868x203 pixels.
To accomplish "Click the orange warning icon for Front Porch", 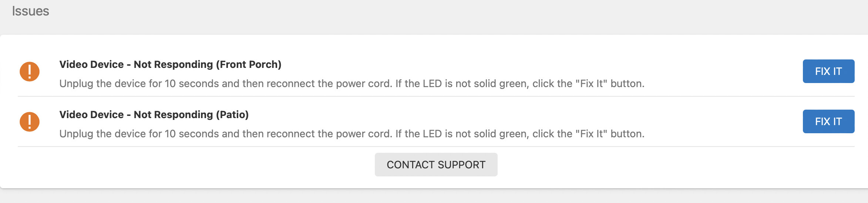I will coord(30,71).
